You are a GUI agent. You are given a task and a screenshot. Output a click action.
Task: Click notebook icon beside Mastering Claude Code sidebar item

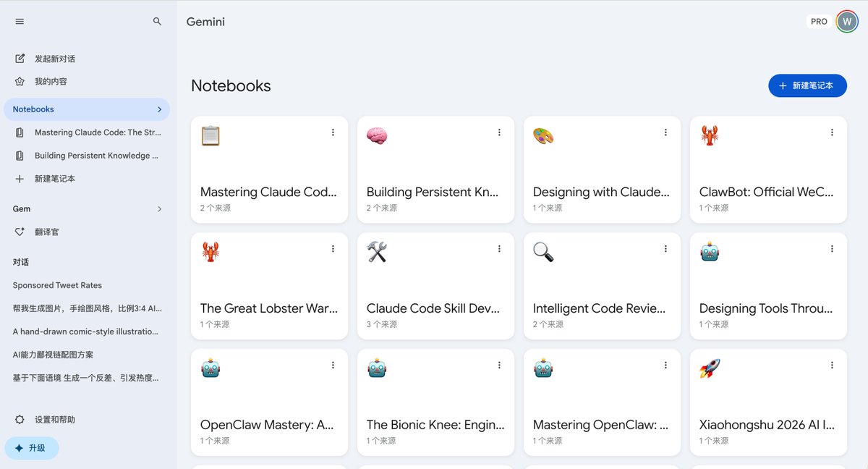point(20,132)
